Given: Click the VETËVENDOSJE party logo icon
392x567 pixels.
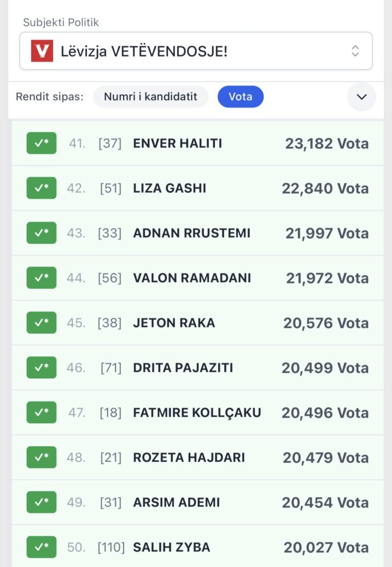Looking at the screenshot, I should point(42,51).
